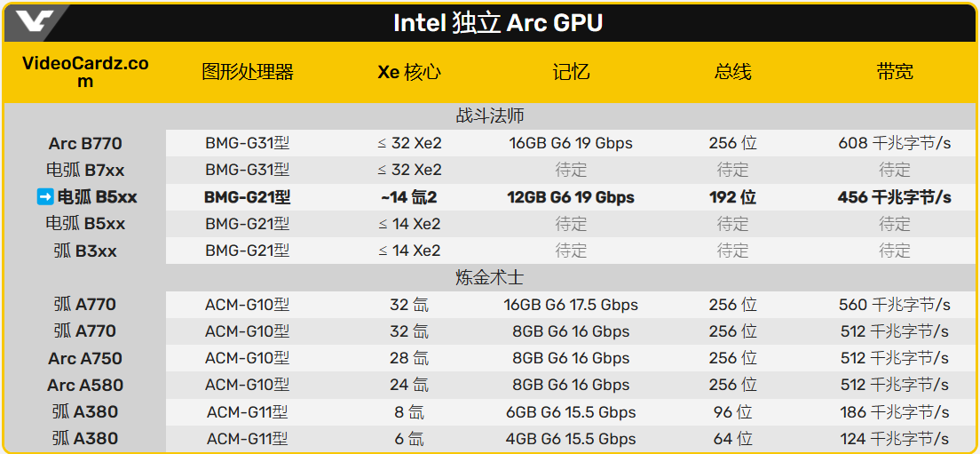The height and width of the screenshot is (454, 980).
Task: Click the Arc A580 row label
Action: (85, 386)
